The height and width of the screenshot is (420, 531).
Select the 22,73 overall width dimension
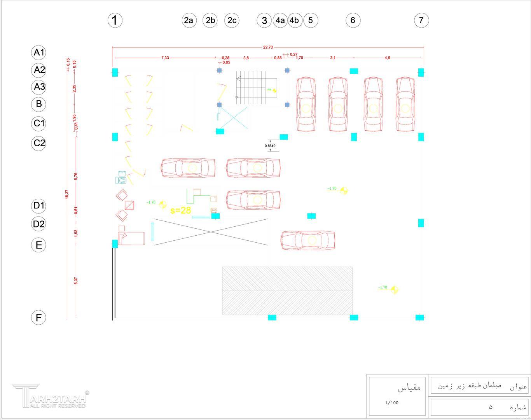click(x=268, y=47)
